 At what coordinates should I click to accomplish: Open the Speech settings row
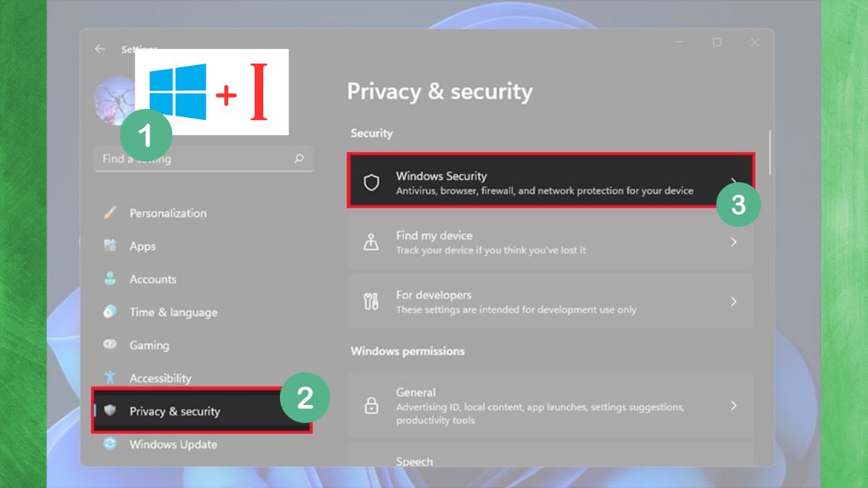[x=550, y=455]
